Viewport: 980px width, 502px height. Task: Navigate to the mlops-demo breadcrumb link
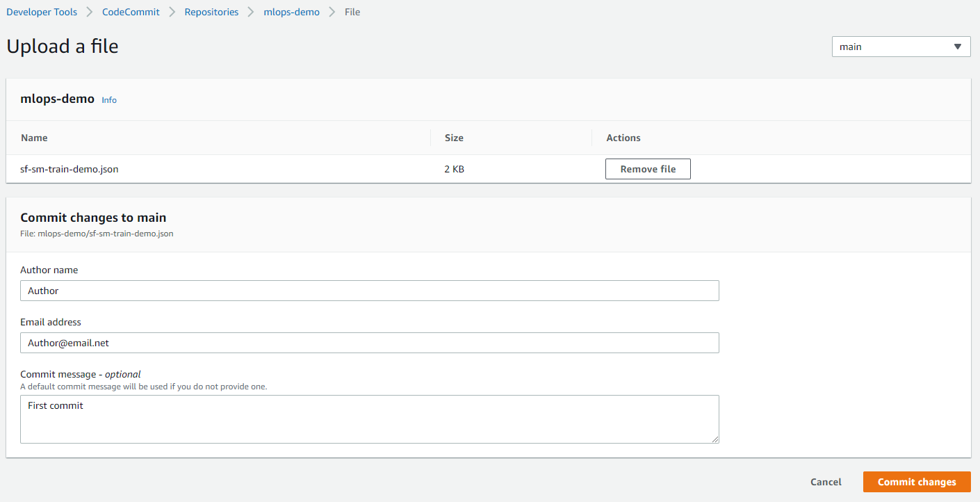[x=292, y=12]
